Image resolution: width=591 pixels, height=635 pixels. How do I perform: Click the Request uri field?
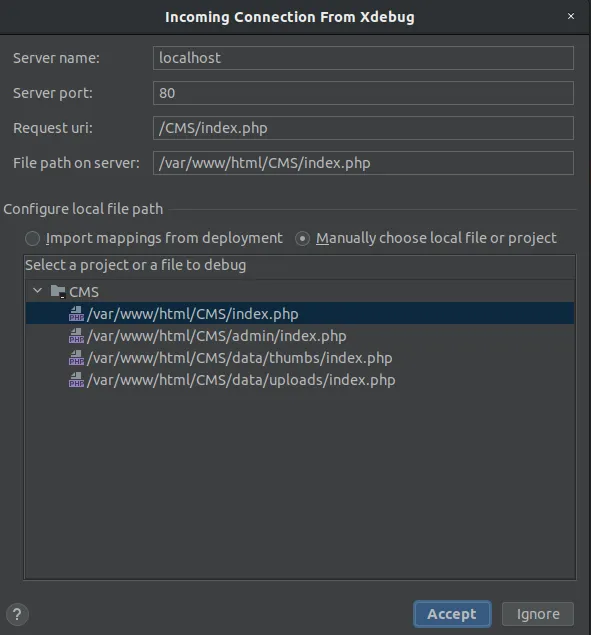363,128
